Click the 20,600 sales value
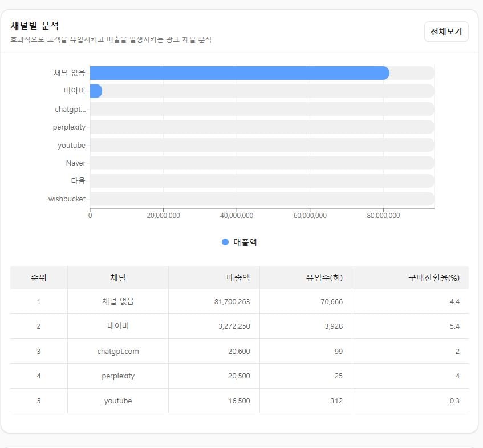Image resolution: width=483 pixels, height=448 pixels. click(239, 351)
